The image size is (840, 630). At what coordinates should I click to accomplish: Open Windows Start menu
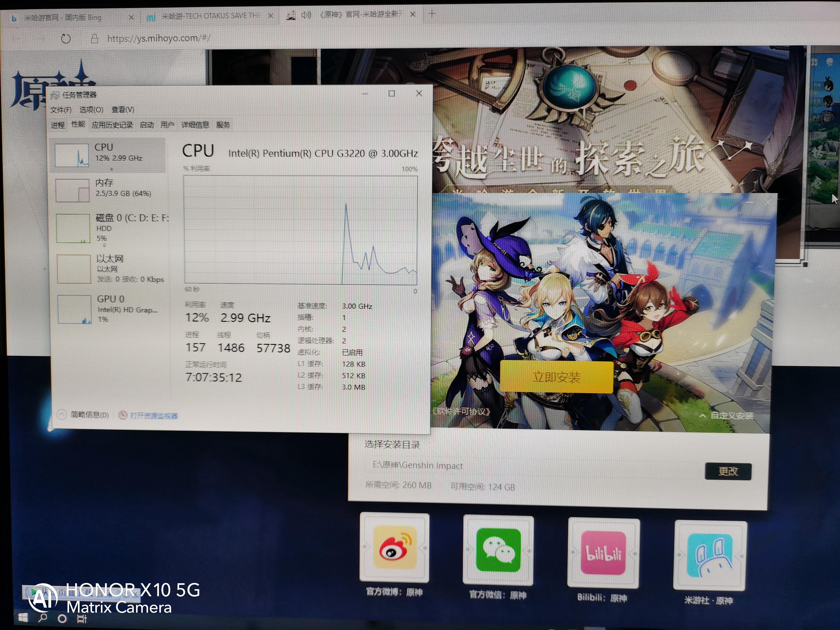pos(23,618)
